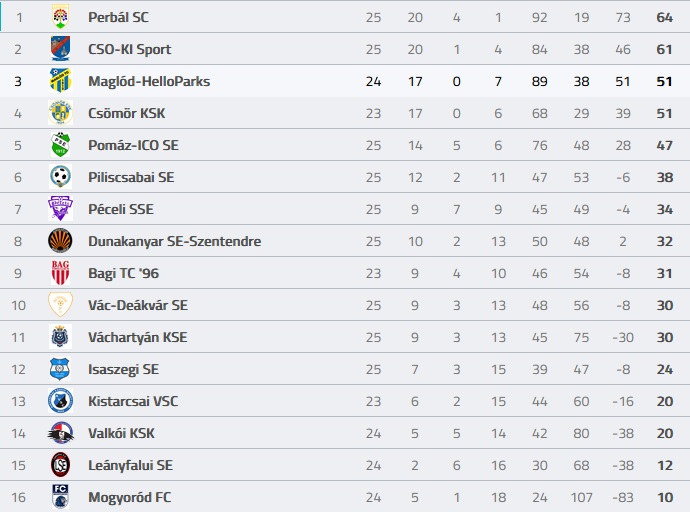This screenshot has height=512, width=690.
Task: Open the Váchartyán KSE team page
Action: 138,337
